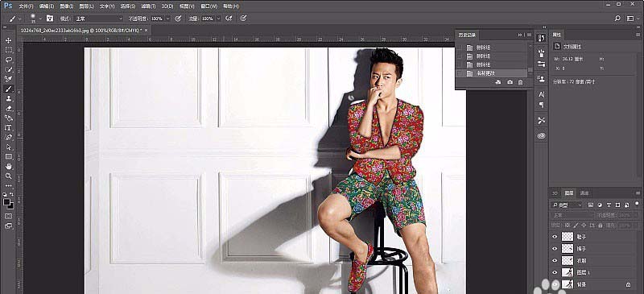
Task: Hide the 图层 1 layer eye icon
Action: (x=555, y=272)
